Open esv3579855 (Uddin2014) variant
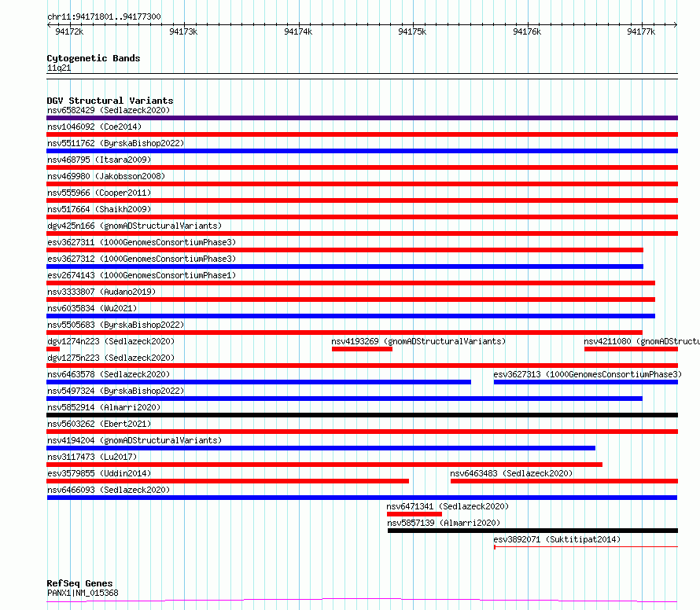 tap(99, 473)
